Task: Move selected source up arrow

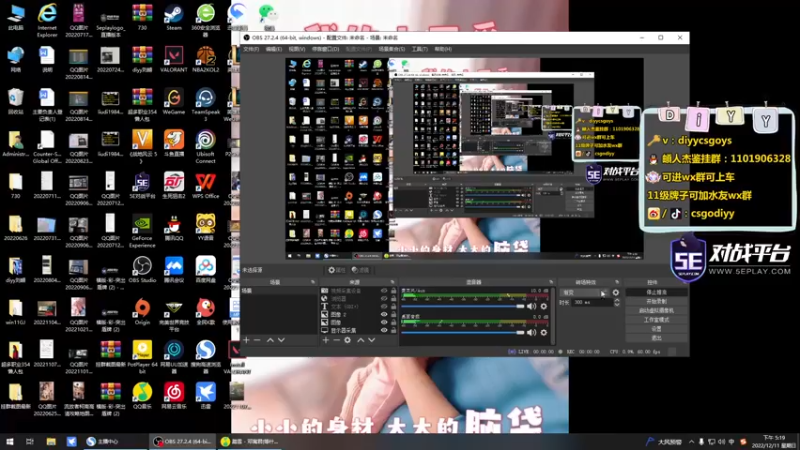Action: 361,340
